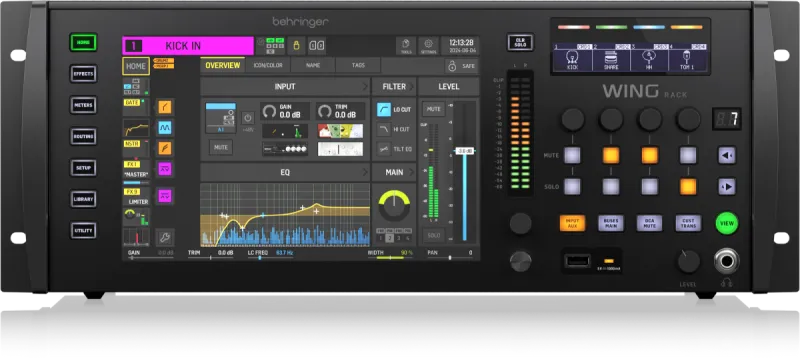Image resolution: width=800 pixels, height=363 pixels.
Task: Tap the on-screen HOME box
Action: (136, 66)
